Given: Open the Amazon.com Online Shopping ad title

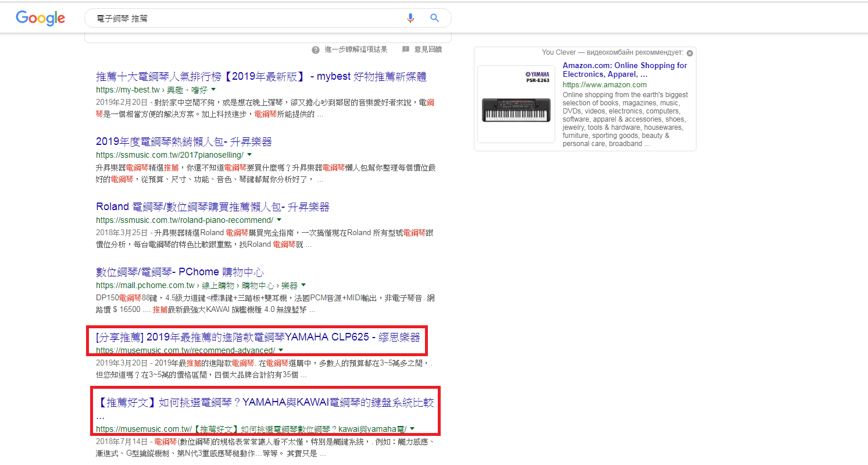Looking at the screenshot, I should click(625, 70).
